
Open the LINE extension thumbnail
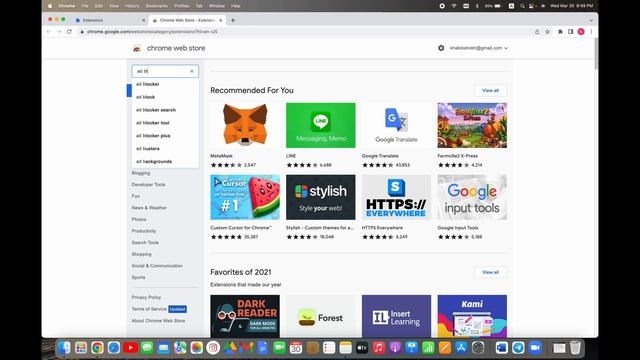[320, 125]
